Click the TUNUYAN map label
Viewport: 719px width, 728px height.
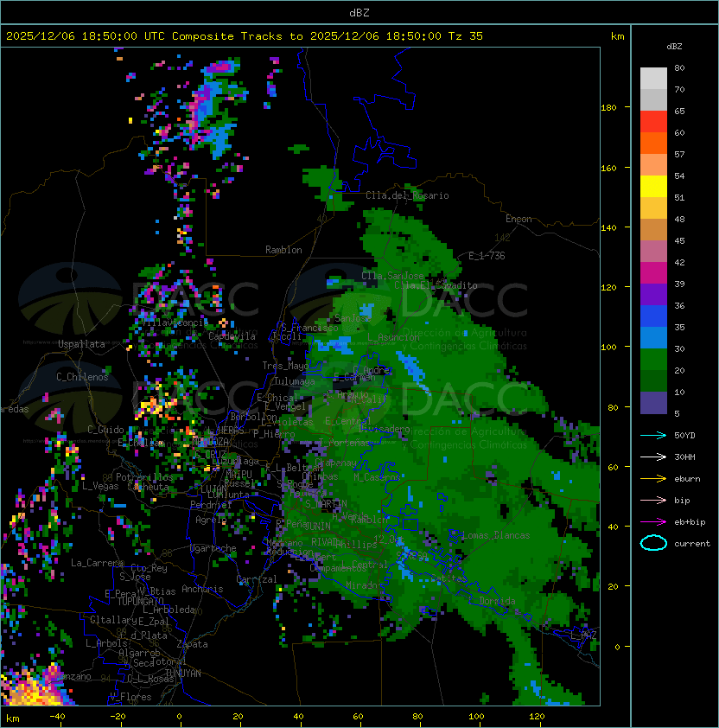(183, 674)
